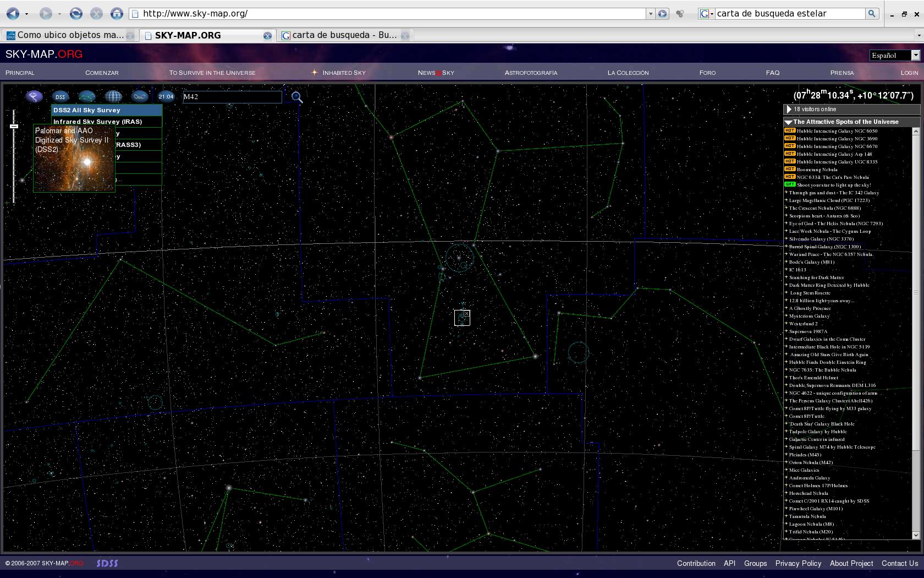Collapse The Attractive Spots of the Universe panel
Viewport: 924px width, 578px height.
point(788,122)
